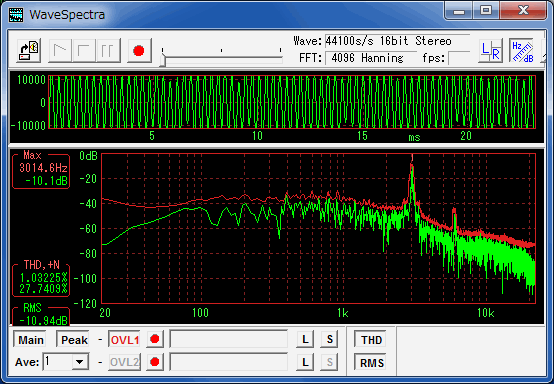This screenshot has height=384, width=554.
Task: Click the Play button in the toolbar
Action: 60,51
